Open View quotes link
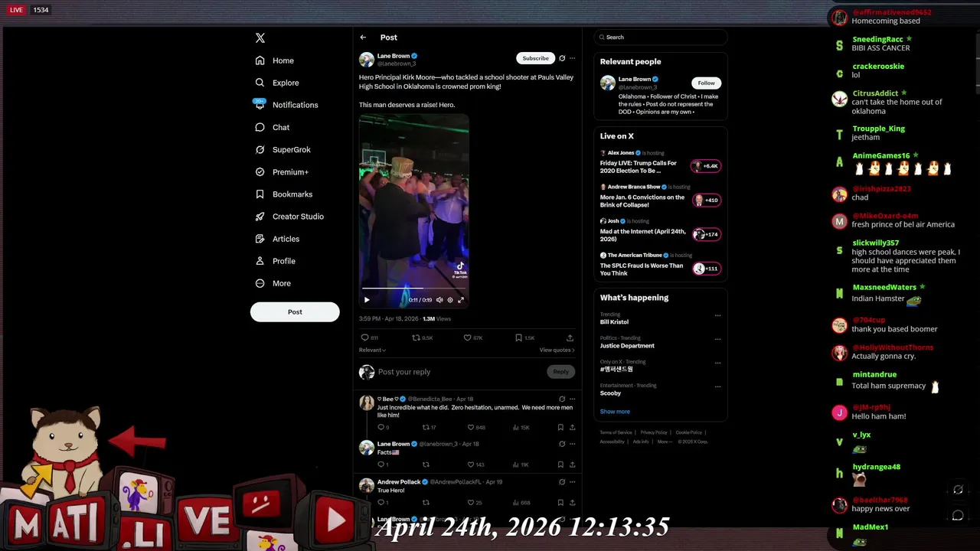980x551 pixels. [557, 350]
